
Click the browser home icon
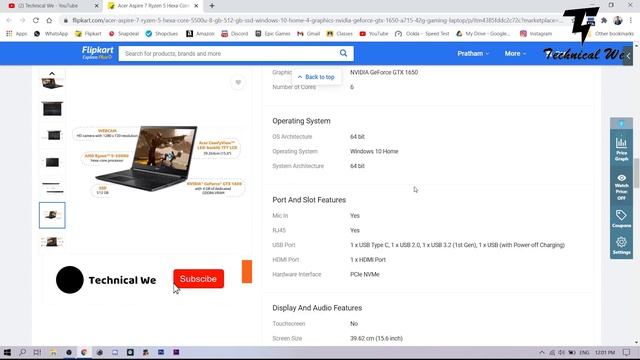point(49,20)
